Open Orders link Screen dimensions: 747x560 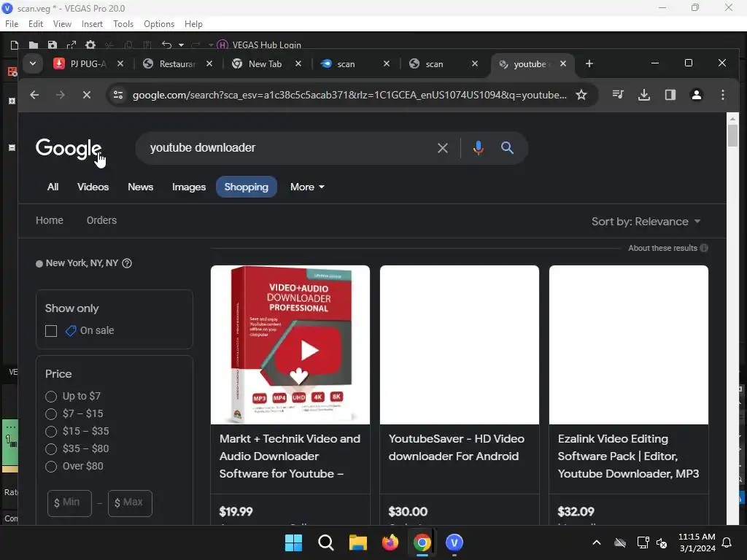pyautogui.click(x=101, y=220)
